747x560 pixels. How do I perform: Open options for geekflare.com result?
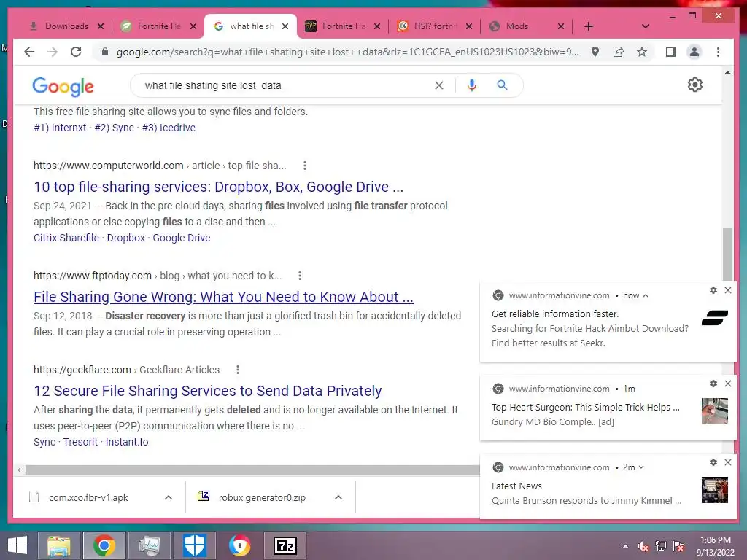238,370
